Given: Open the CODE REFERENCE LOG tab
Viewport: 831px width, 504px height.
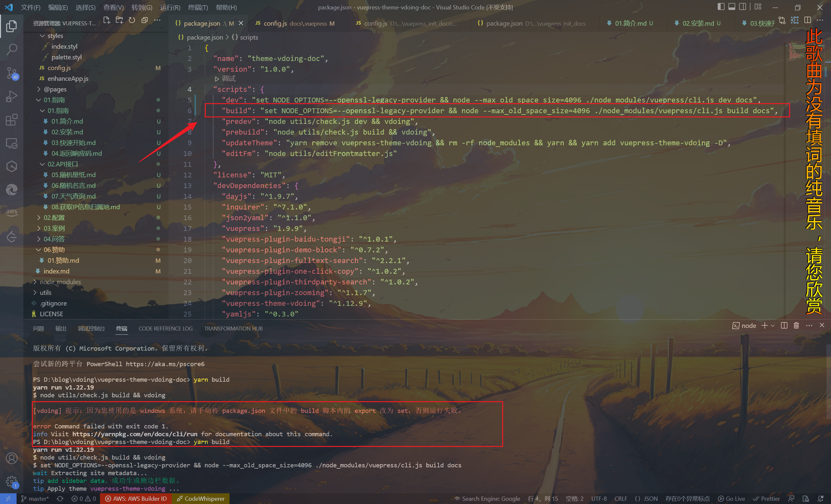Looking at the screenshot, I should (x=166, y=329).
